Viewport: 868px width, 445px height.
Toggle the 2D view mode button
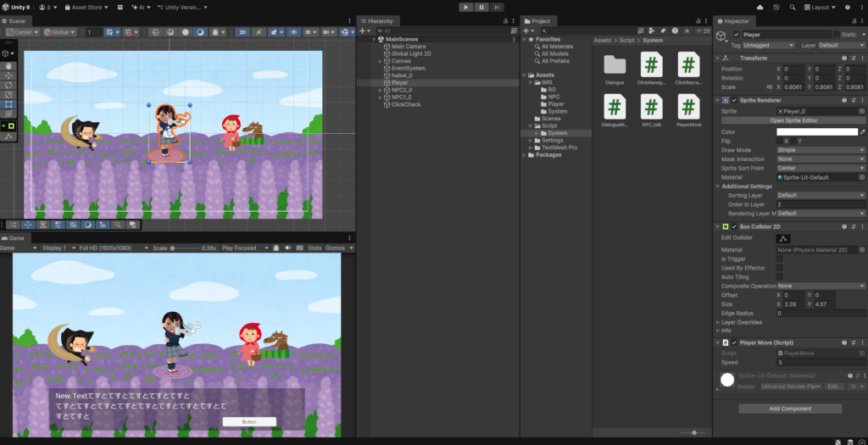coord(242,32)
